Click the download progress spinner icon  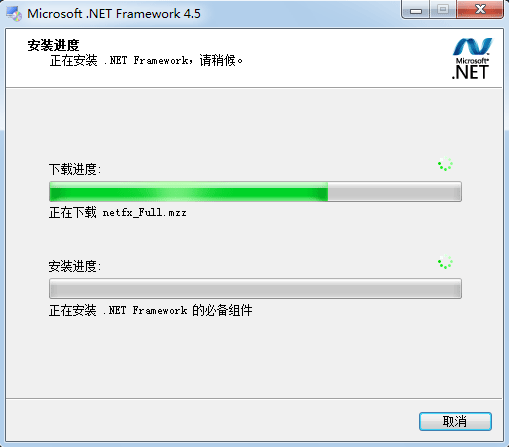pos(445,164)
